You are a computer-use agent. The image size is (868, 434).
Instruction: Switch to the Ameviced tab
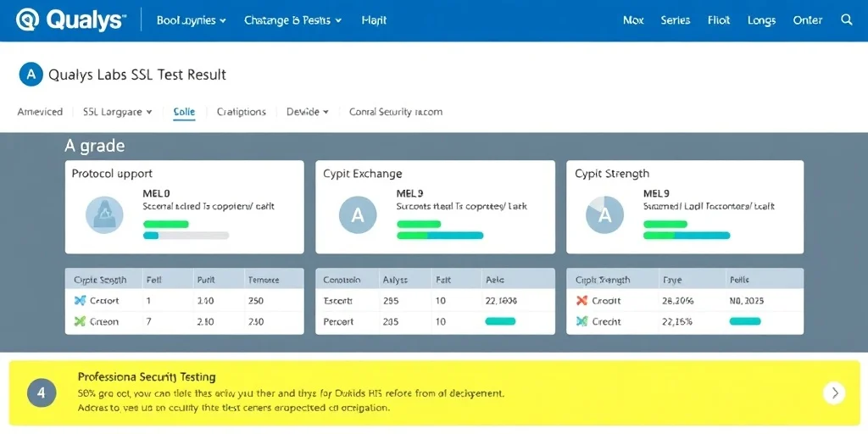coord(40,112)
